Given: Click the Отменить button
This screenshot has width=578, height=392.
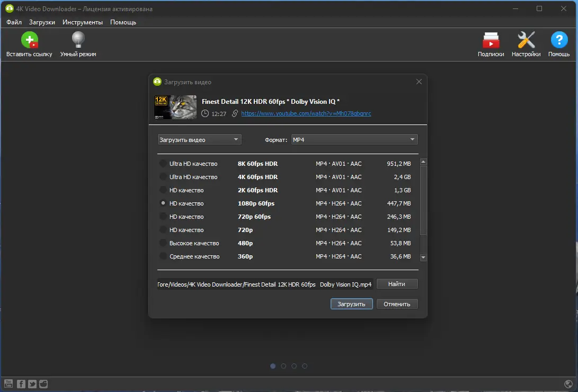Looking at the screenshot, I should pos(397,304).
